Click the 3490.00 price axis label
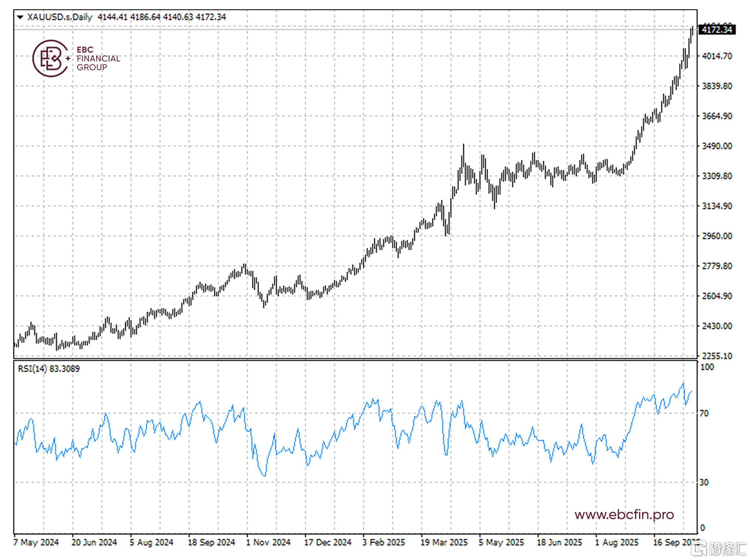Viewport: 750px width, 560px height. (x=717, y=146)
